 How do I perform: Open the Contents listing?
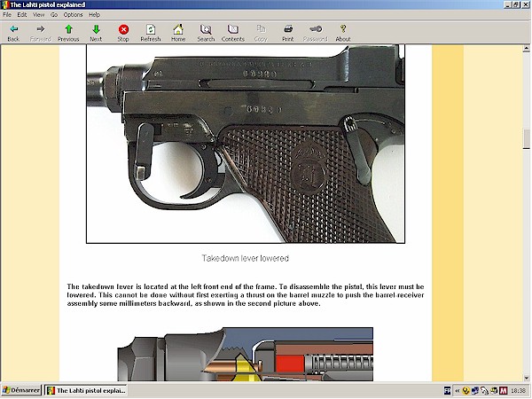click(x=232, y=33)
